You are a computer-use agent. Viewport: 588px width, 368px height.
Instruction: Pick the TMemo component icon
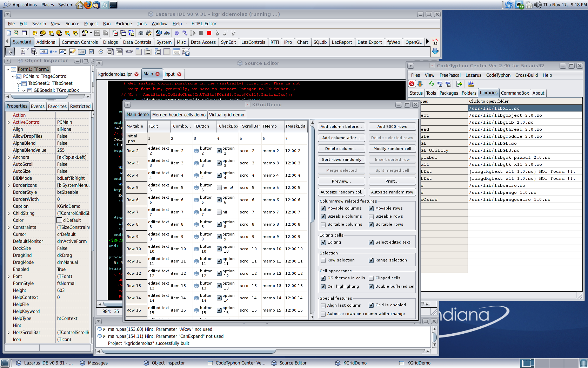(x=72, y=52)
